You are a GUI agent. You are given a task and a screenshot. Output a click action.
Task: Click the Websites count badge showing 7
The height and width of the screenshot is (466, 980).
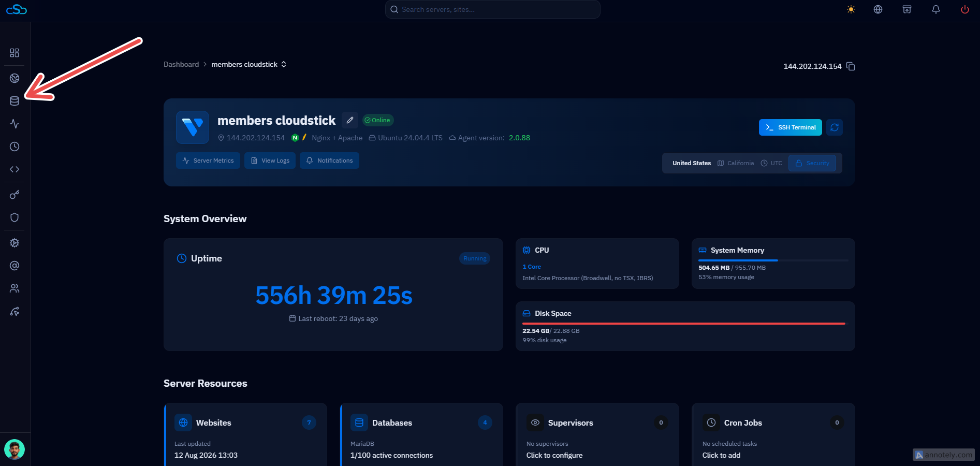click(x=309, y=423)
